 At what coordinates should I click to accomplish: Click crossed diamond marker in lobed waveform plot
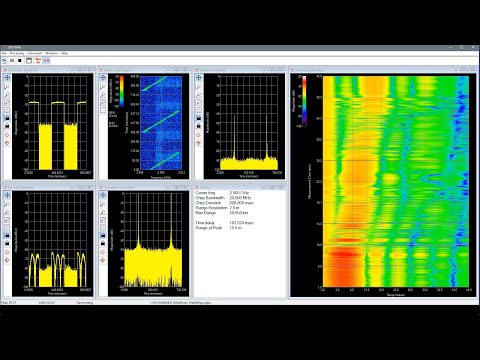(7, 260)
